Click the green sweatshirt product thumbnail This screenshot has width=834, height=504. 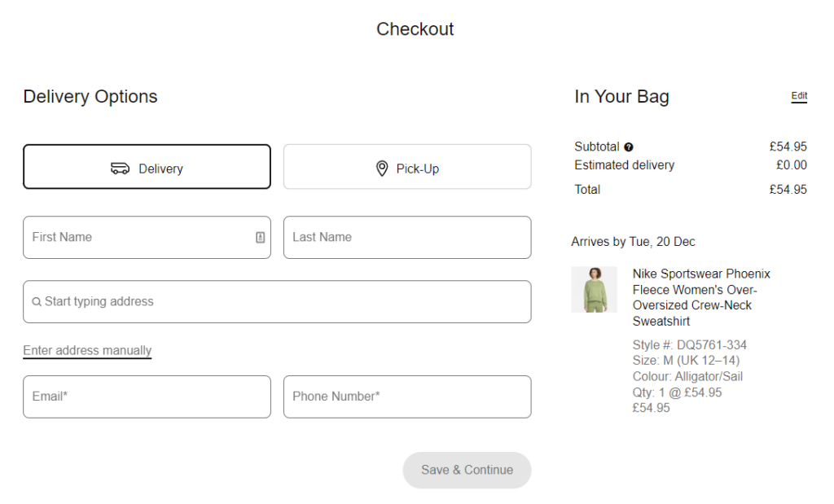tap(595, 290)
